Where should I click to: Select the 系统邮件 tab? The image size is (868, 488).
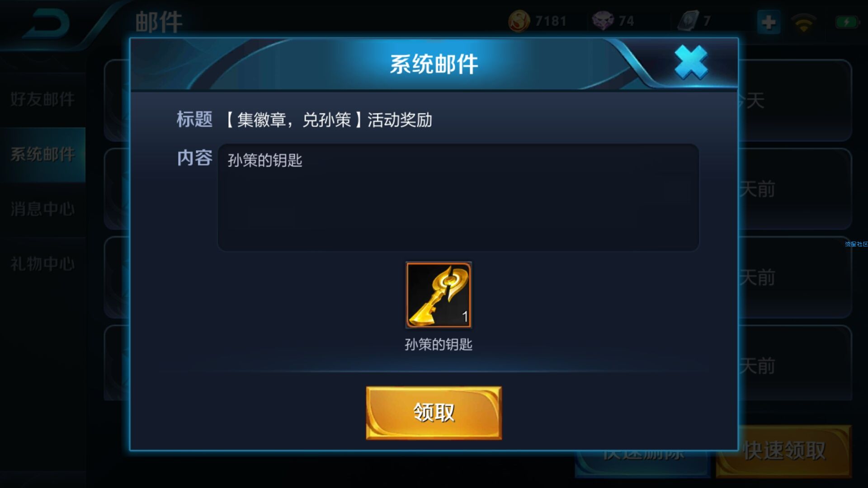click(x=42, y=155)
